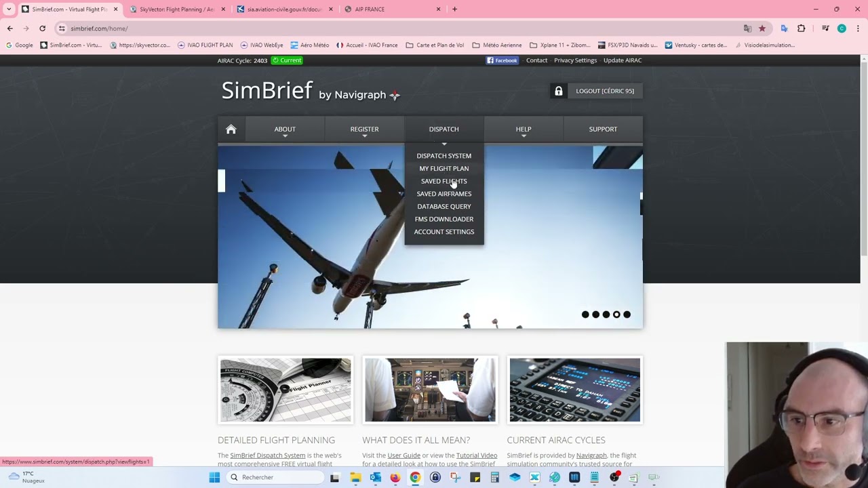Select Dispatch System from the menu

(444, 156)
